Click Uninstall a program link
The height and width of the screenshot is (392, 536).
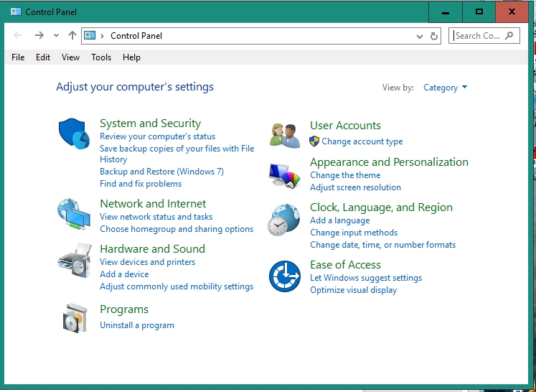[137, 325]
